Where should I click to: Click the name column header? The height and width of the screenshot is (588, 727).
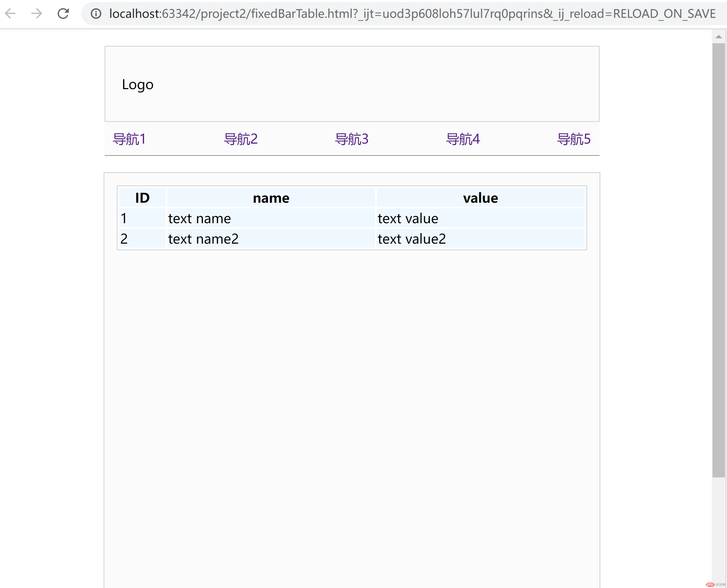(271, 197)
